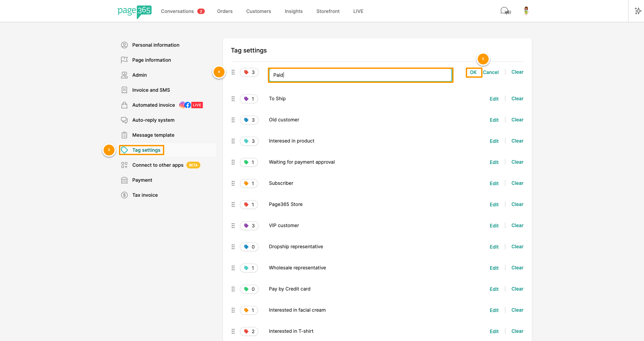Image resolution: width=644 pixels, height=341 pixels.
Task: Open Message template in sidebar
Action: pos(153,135)
